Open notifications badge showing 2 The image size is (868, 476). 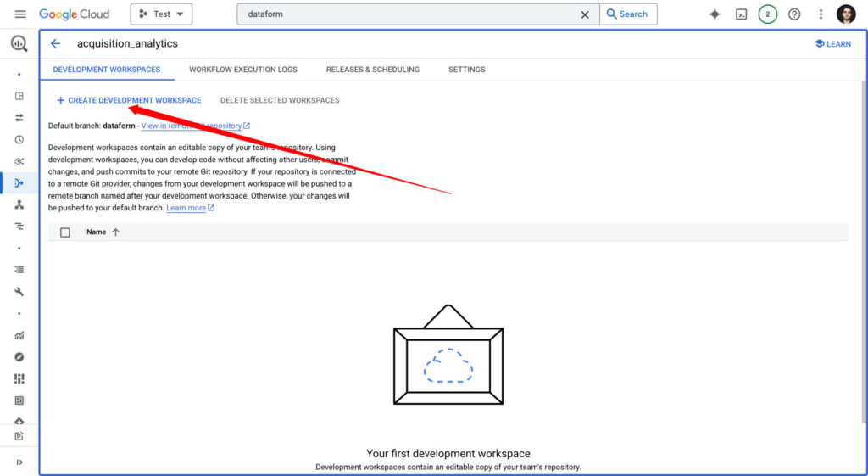coord(767,14)
